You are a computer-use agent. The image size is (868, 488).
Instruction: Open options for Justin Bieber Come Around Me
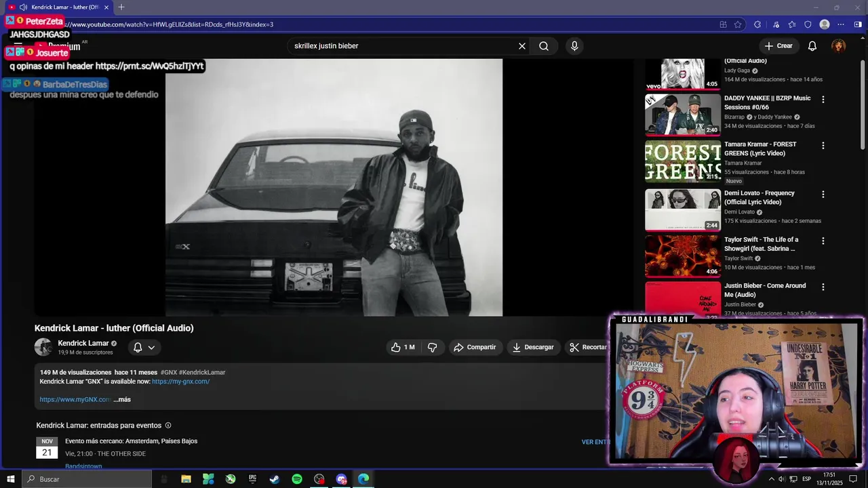823,287
